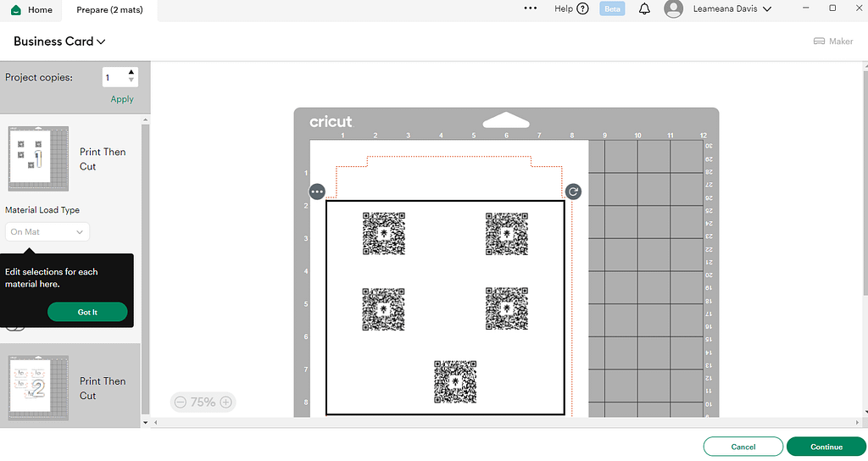Dismiss the tooltip with Got It
Screen dimensions: 868x461
87,312
